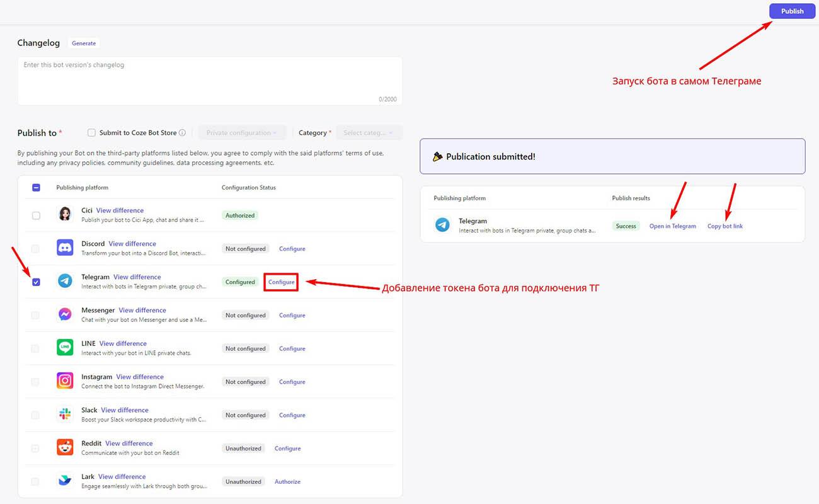View difference for Discord
This screenshot has height=504, width=819.
point(132,244)
